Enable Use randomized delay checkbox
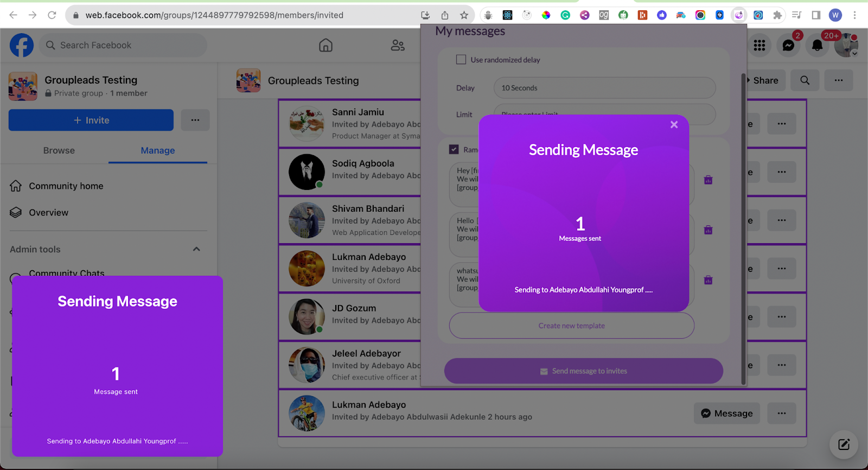 click(461, 60)
